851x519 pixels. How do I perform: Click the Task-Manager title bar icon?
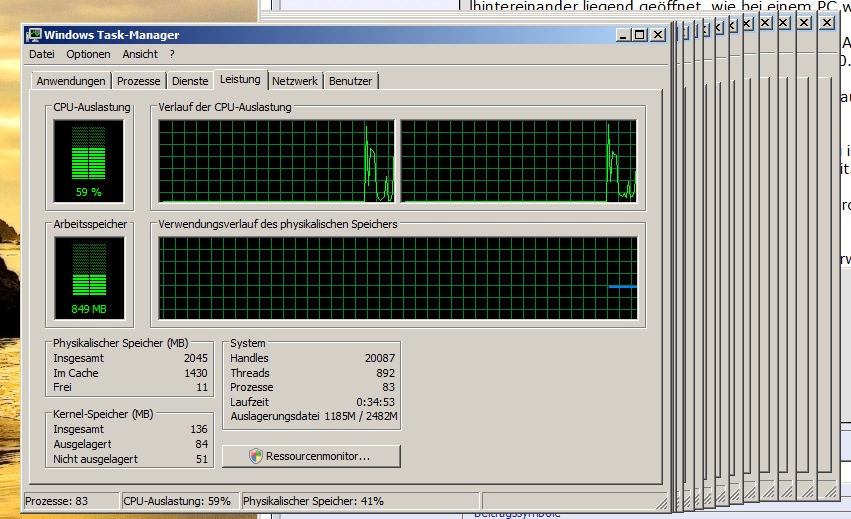pos(34,35)
